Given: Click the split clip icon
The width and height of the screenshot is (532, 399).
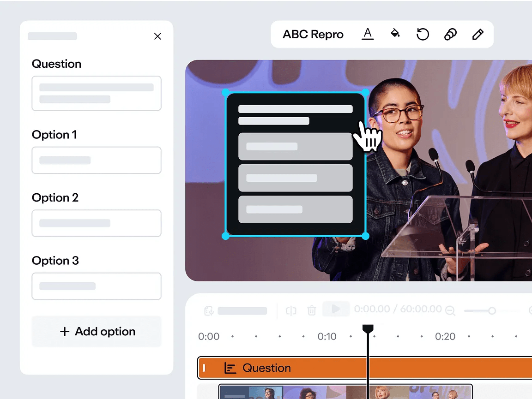Looking at the screenshot, I should point(291,310).
